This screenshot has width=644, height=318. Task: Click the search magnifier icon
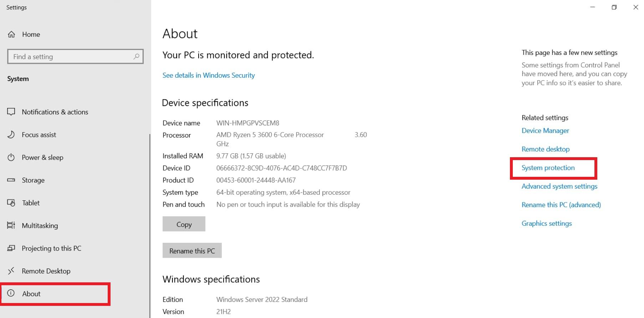pyautogui.click(x=136, y=56)
